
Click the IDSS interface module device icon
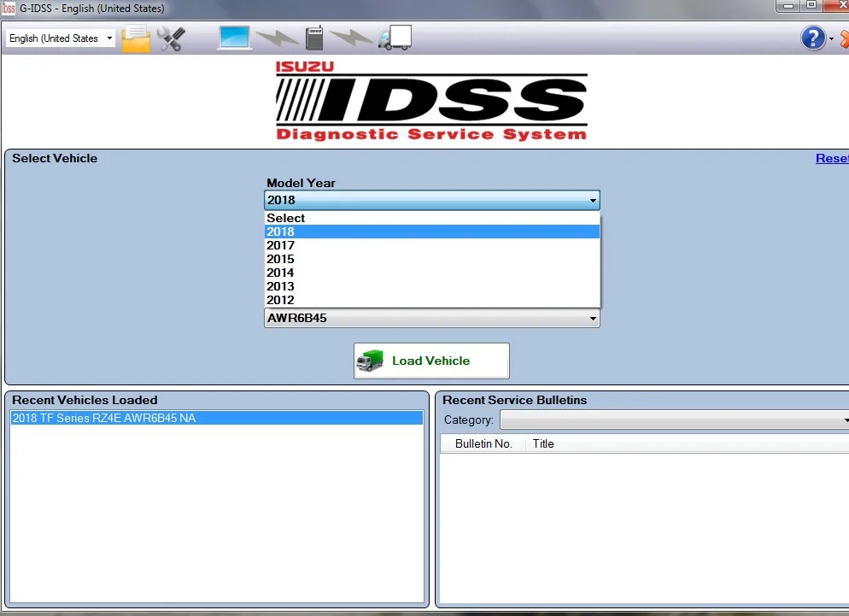314,38
